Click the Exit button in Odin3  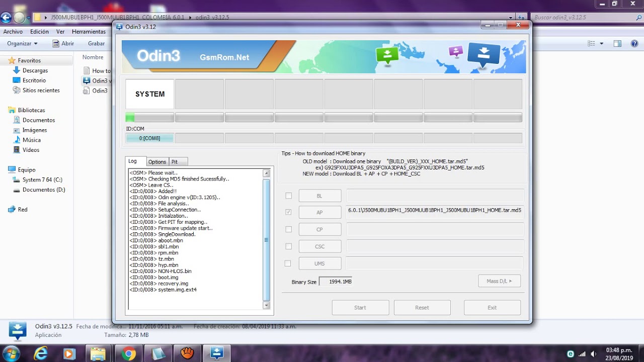point(492,308)
